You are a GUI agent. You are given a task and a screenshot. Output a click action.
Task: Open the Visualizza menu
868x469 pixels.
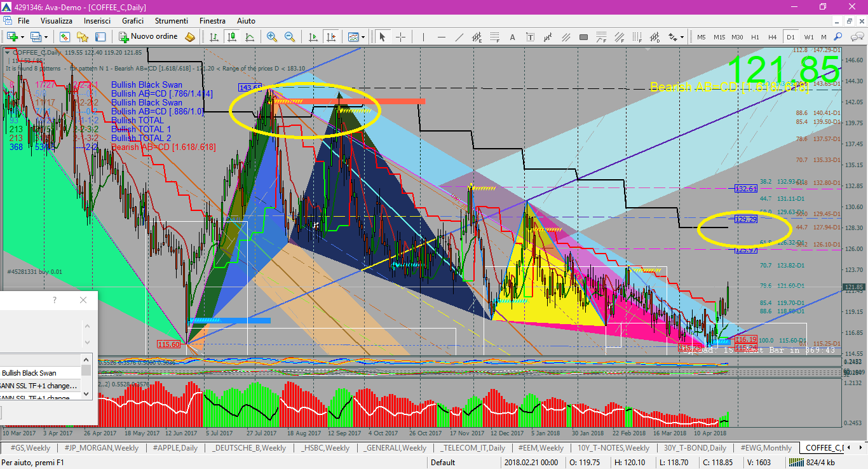(x=57, y=21)
